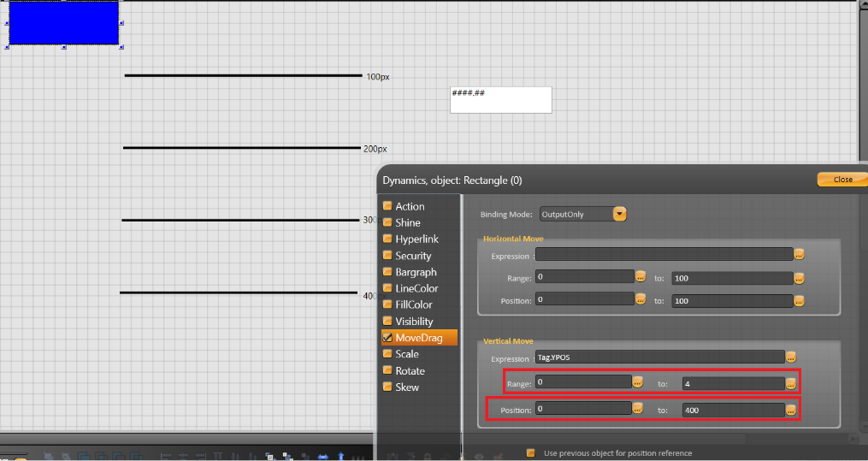Click browse icon for Vertical Position 'to' 400

791,410
